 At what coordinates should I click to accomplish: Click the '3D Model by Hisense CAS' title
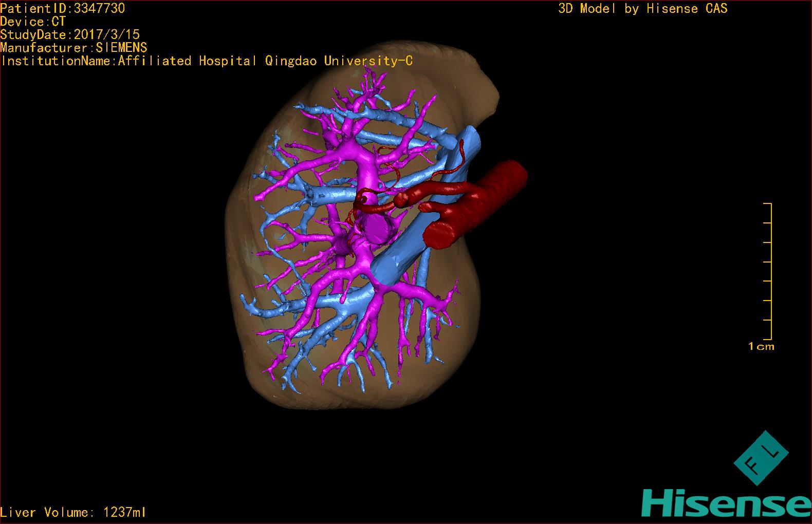[x=643, y=9]
